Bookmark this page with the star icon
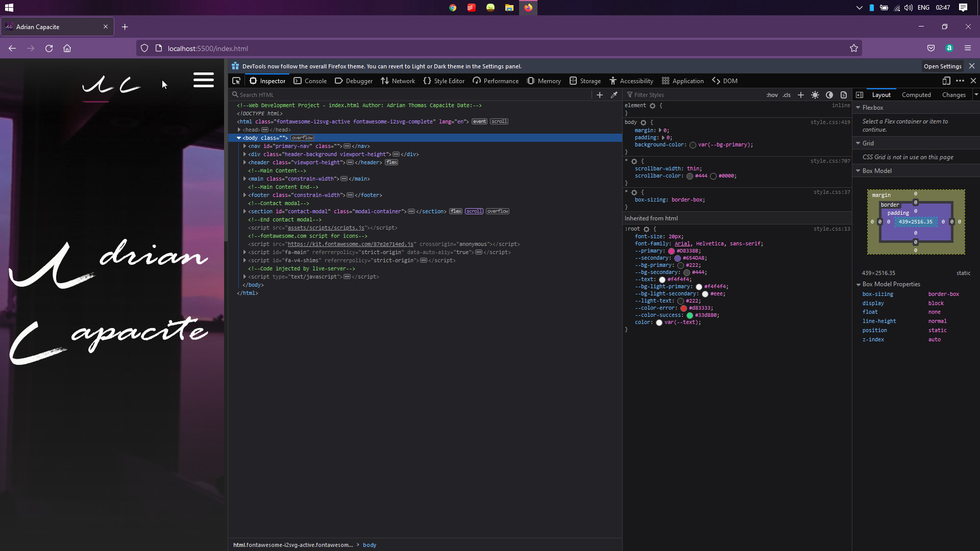 854,48
